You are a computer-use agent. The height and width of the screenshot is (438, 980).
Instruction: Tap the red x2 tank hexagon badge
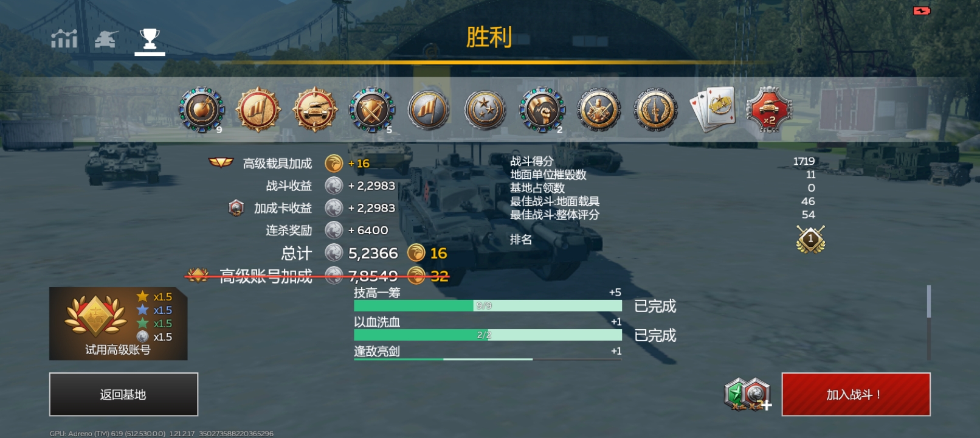tap(769, 110)
